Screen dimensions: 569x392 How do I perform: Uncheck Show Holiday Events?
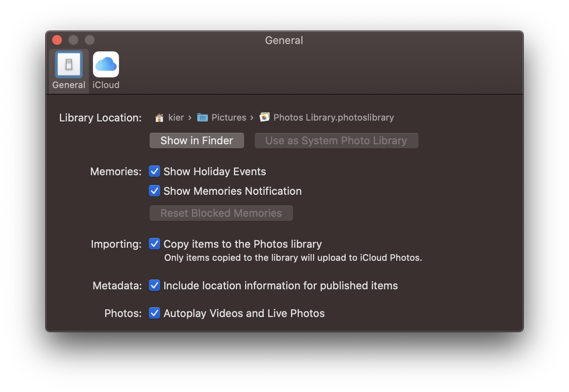click(x=154, y=171)
